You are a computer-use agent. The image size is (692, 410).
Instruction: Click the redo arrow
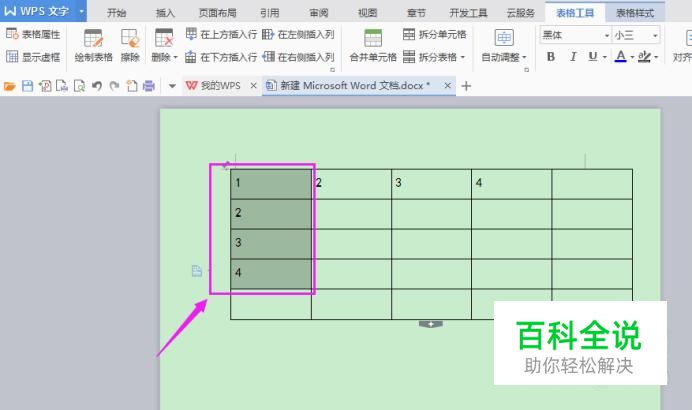point(114,86)
